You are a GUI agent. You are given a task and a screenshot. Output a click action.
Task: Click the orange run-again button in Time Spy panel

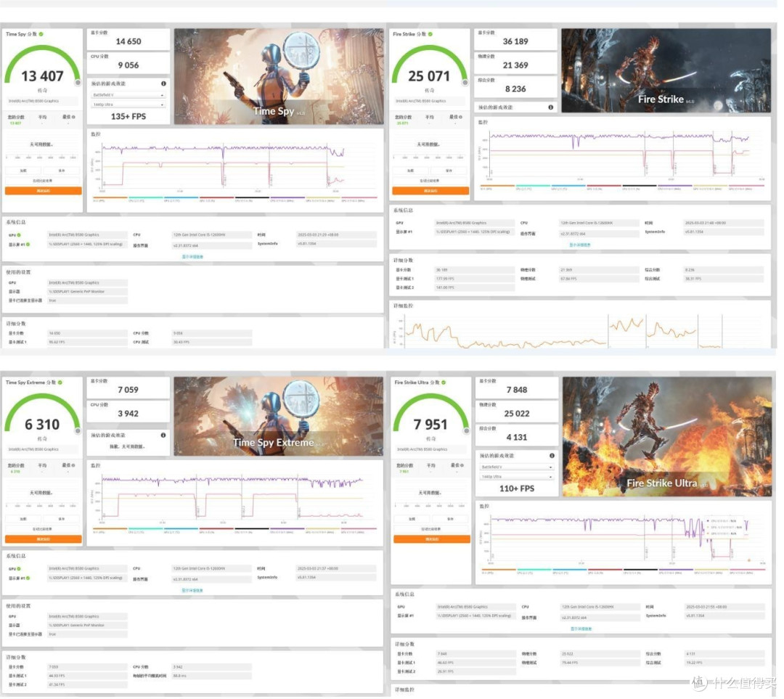[44, 191]
